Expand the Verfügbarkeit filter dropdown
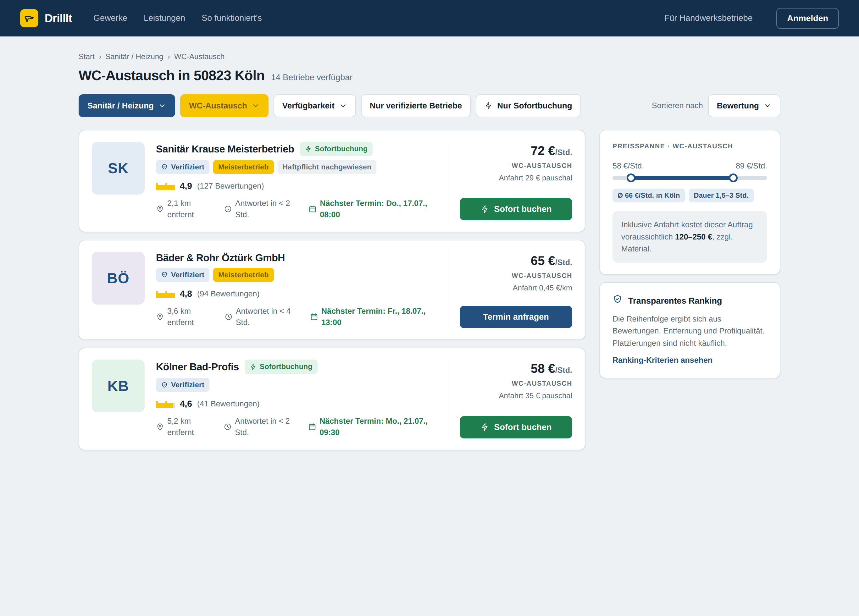Image resolution: width=859 pixels, height=616 pixels. [314, 106]
